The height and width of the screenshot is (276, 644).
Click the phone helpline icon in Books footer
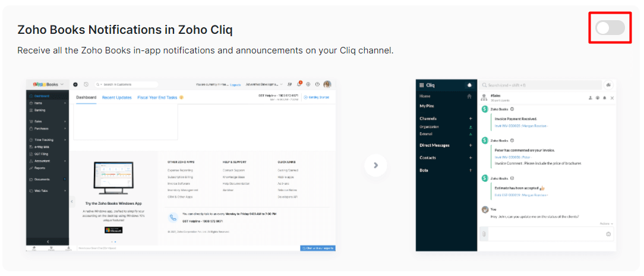pyautogui.click(x=173, y=217)
